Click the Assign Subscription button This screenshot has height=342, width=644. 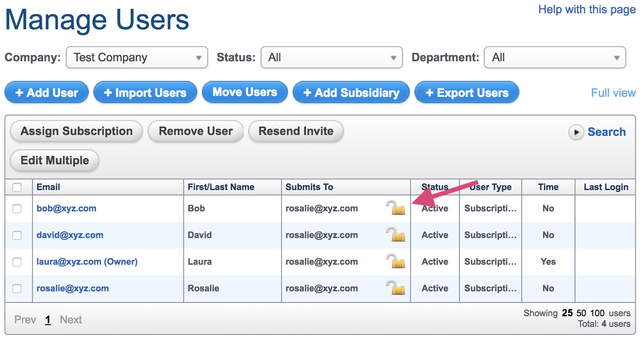[76, 131]
